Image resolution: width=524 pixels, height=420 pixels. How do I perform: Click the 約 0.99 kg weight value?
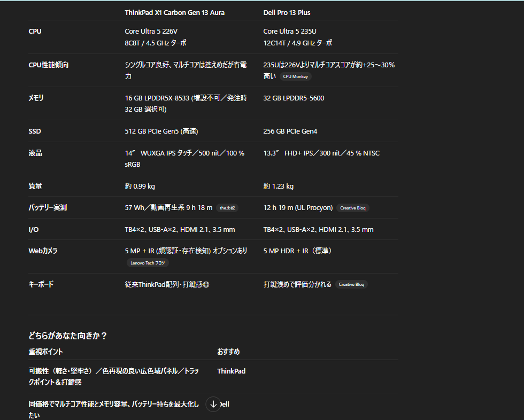pos(140,186)
